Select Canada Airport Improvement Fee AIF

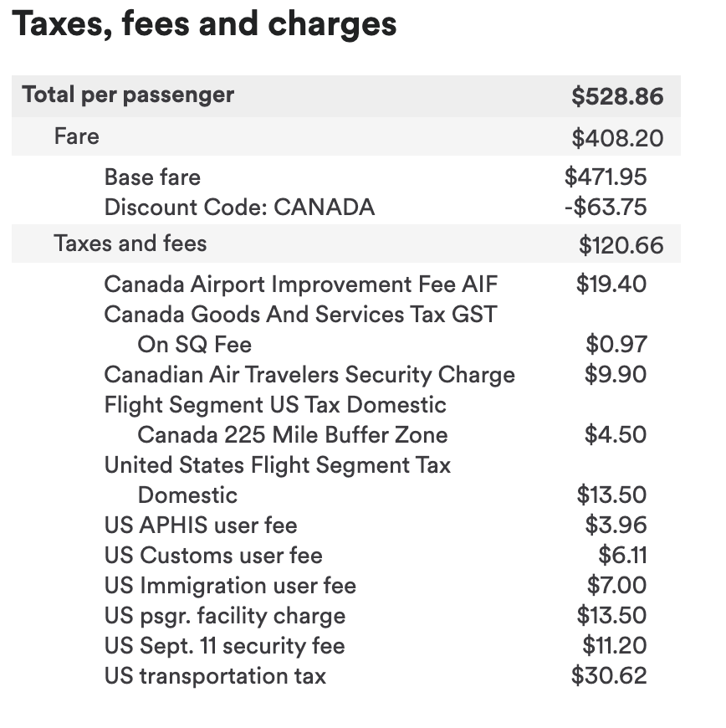300,285
